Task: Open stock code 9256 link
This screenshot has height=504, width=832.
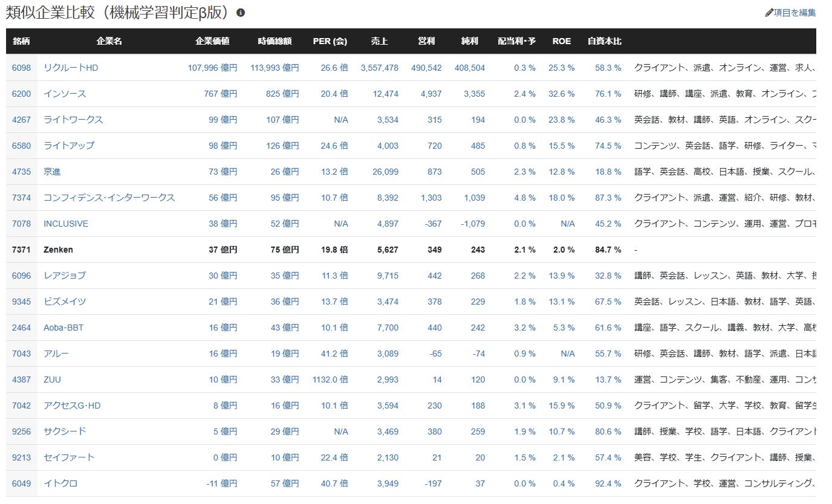Action: click(x=21, y=431)
